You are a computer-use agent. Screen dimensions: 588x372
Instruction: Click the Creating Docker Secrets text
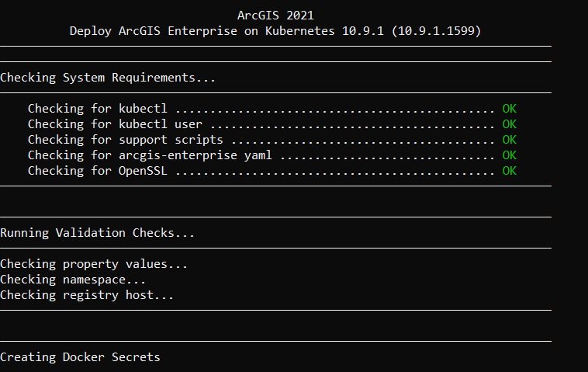tap(80, 357)
